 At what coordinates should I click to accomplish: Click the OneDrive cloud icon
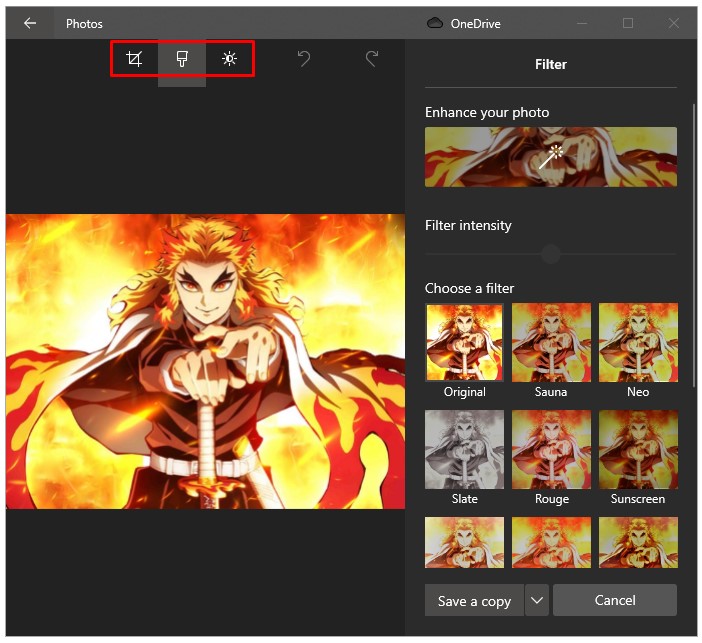[x=434, y=23]
